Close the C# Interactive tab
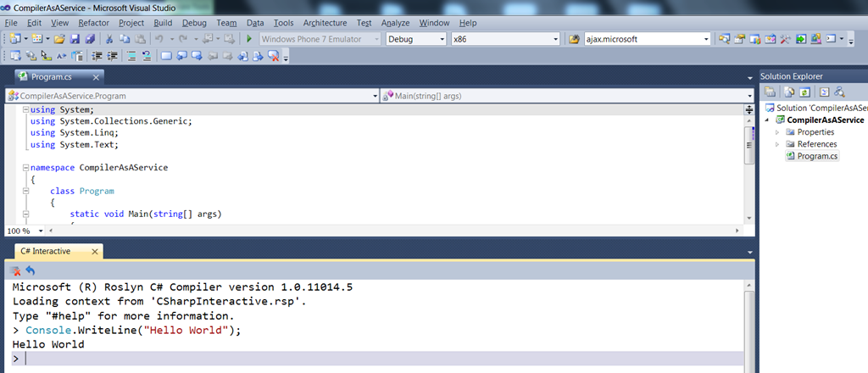This screenshot has height=373, width=868. [95, 252]
